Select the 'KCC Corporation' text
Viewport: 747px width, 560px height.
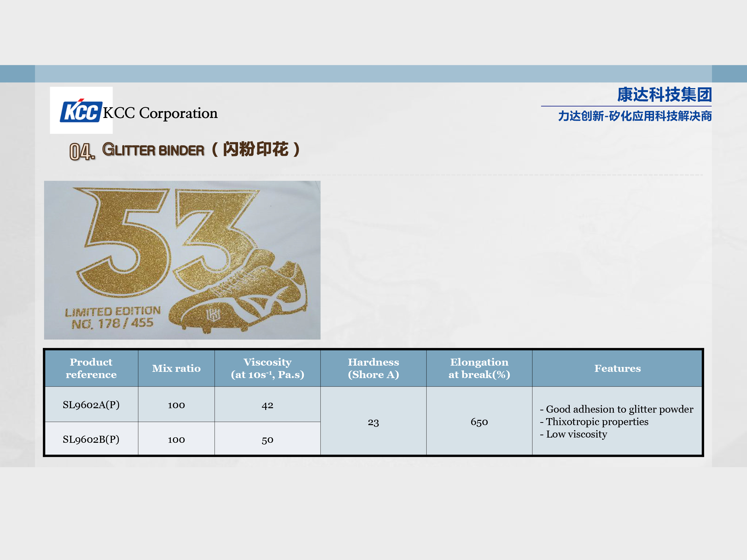click(160, 113)
